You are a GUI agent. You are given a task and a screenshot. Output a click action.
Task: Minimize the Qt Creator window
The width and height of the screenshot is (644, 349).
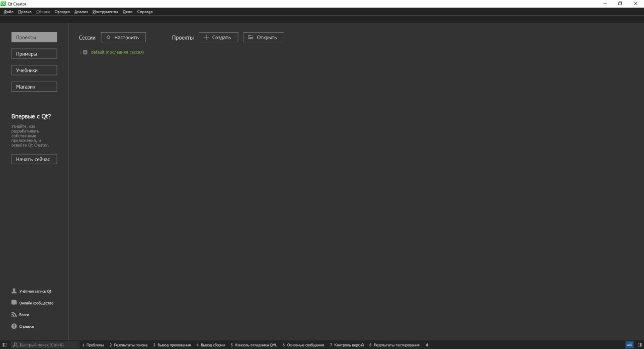[x=605, y=4]
